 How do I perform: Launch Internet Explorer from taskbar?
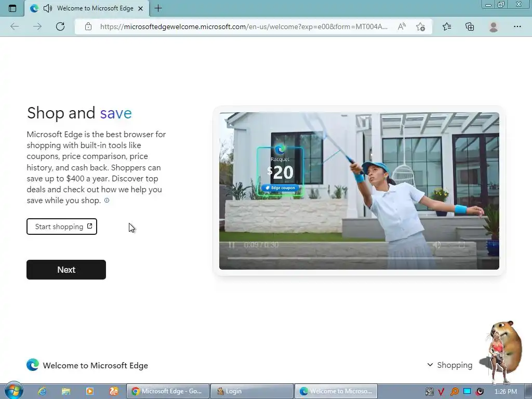coord(42,391)
